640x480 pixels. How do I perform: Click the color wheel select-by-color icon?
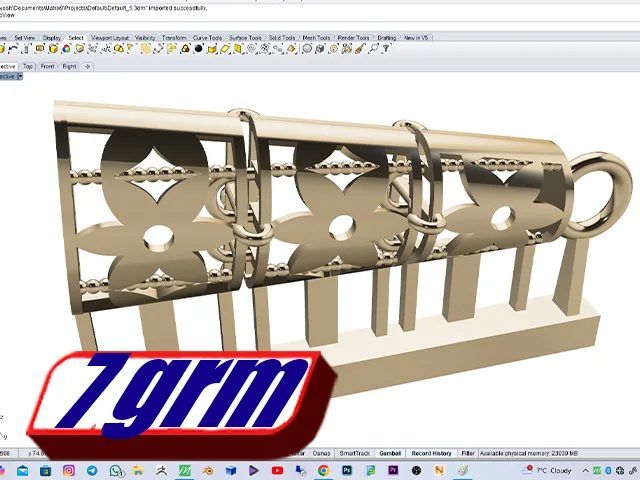[x=66, y=49]
